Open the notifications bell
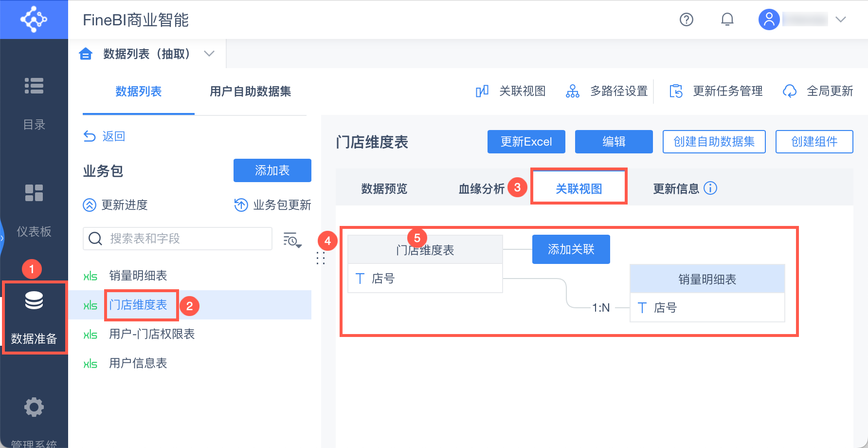 tap(727, 19)
